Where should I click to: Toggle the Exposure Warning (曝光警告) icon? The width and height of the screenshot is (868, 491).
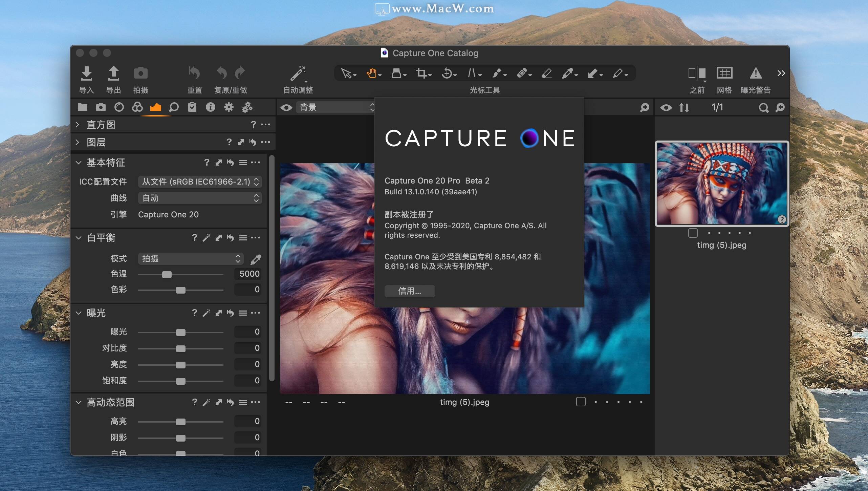[x=756, y=73]
